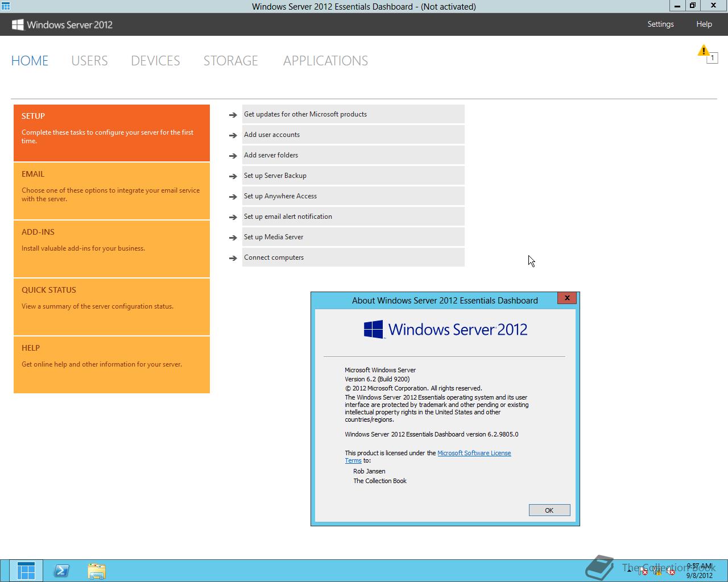Screen dimensions: 728x582
Task: Click arrow beside Get updates for other Microsoft products
Action: [x=233, y=115]
